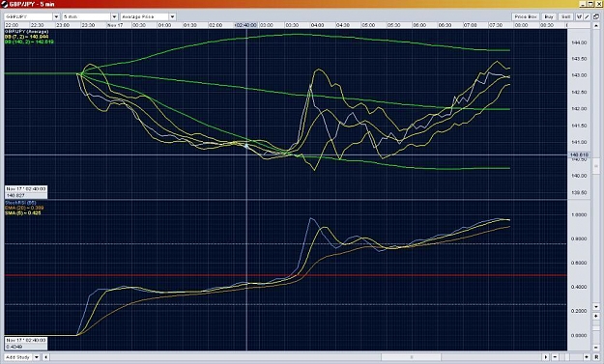Open the Average Price dropdown arrow
This screenshot has width=604, height=364.
pos(172,16)
